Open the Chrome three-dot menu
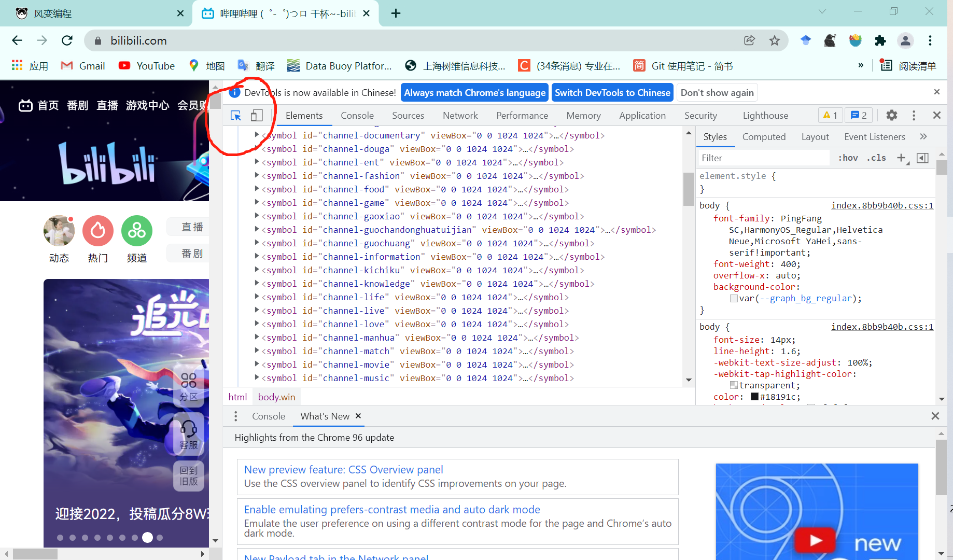 930,40
